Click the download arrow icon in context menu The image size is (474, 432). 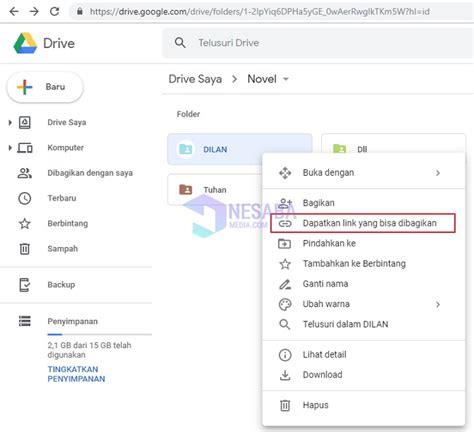285,375
